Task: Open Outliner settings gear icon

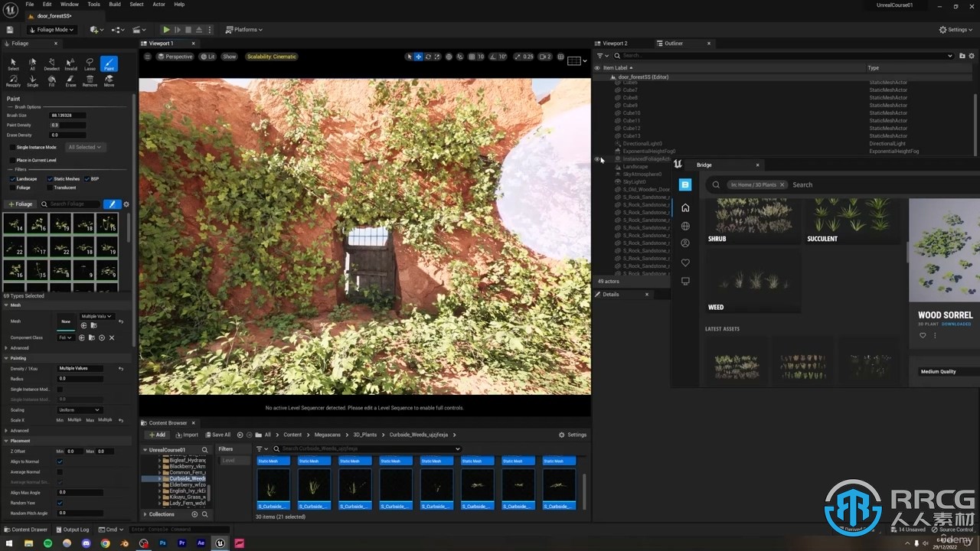Action: coord(971,56)
